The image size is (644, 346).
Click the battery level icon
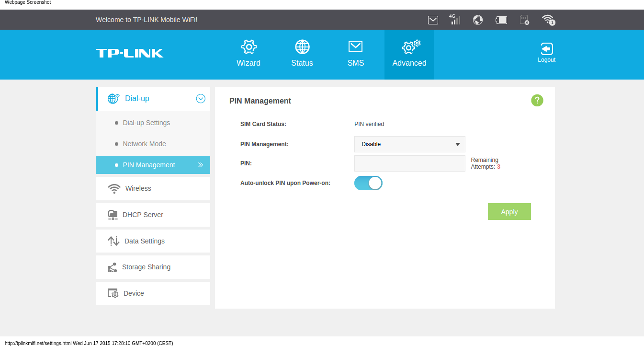(501, 20)
